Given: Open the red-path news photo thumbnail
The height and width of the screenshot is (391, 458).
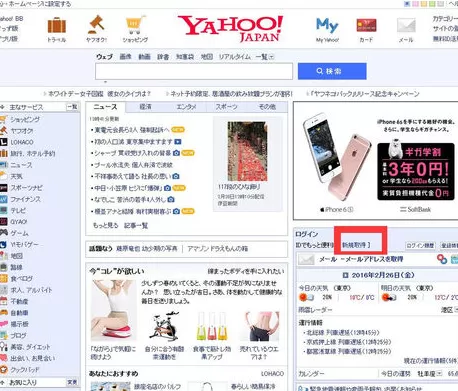Looking at the screenshot, I should point(247,151).
